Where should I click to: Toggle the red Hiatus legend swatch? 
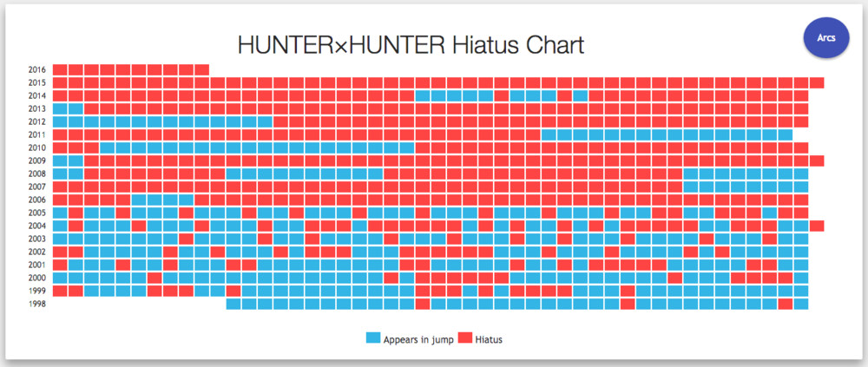click(x=465, y=338)
